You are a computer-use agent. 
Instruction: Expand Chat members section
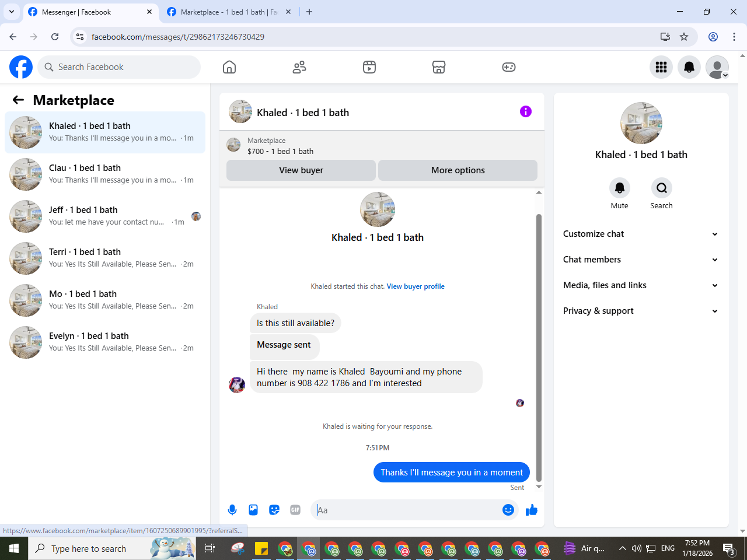640,260
